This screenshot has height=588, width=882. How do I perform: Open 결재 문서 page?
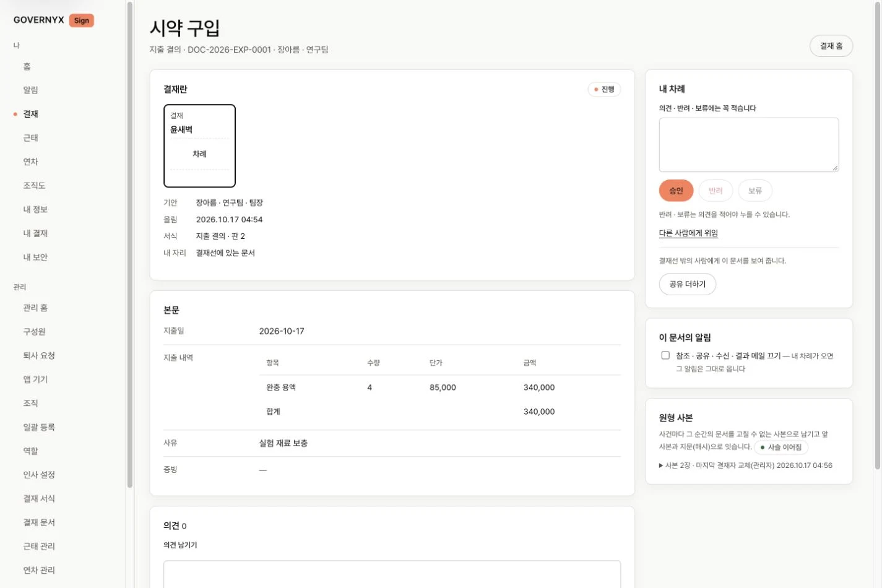[x=39, y=522]
